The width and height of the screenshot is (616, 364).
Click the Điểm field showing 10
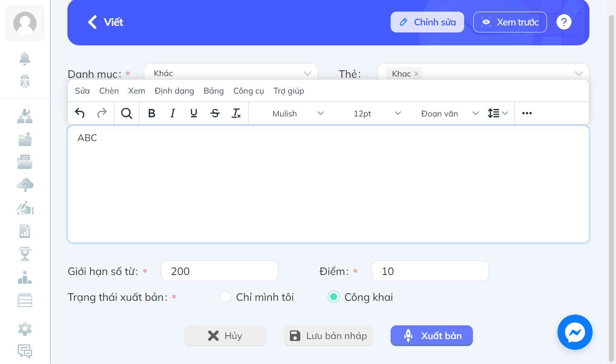(430, 271)
